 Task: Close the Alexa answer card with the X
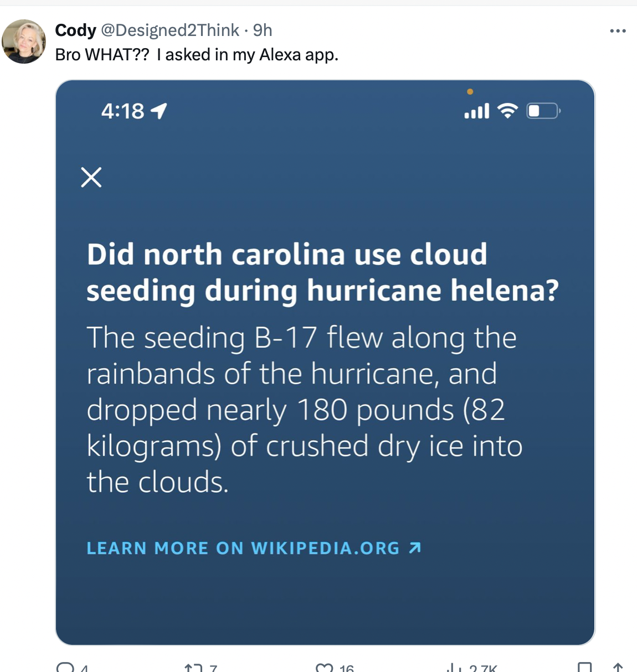(x=91, y=177)
